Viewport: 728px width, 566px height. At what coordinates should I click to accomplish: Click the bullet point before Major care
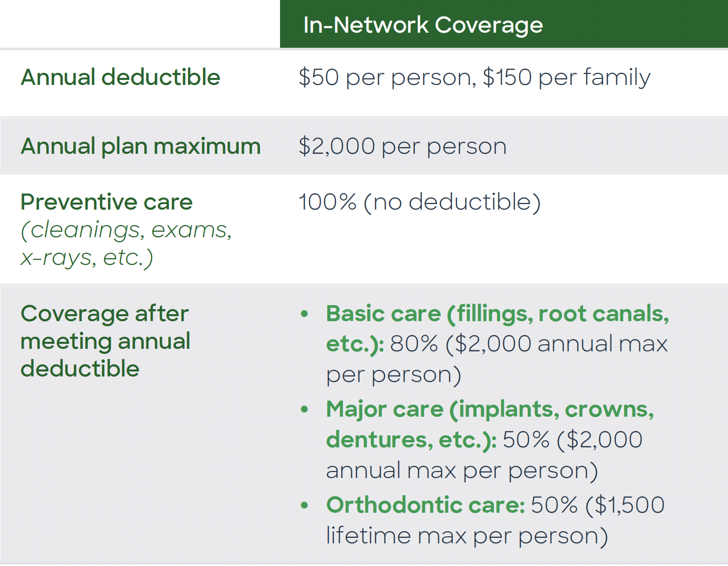[x=304, y=410]
